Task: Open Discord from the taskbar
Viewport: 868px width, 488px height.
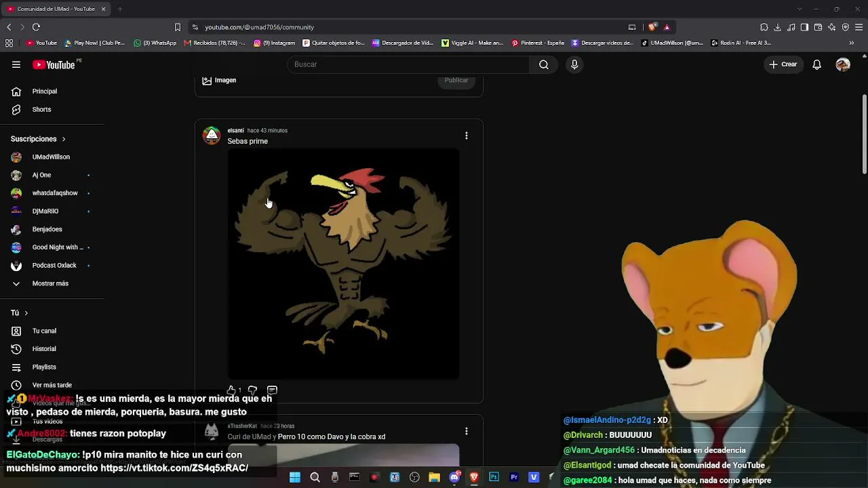Action: [454, 477]
